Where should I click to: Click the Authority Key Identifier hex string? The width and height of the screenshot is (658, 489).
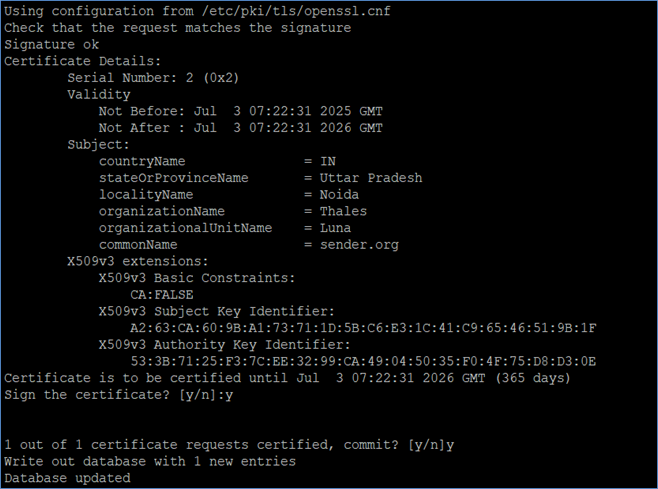point(363,361)
